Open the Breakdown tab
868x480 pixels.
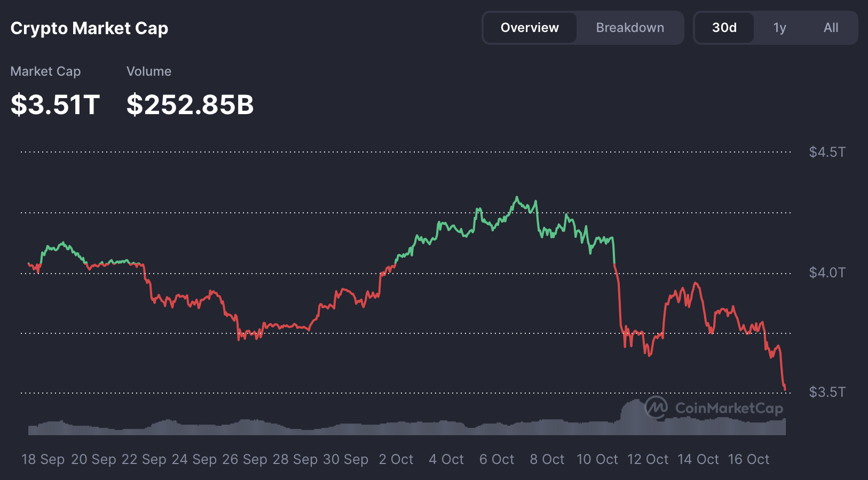pyautogui.click(x=630, y=28)
